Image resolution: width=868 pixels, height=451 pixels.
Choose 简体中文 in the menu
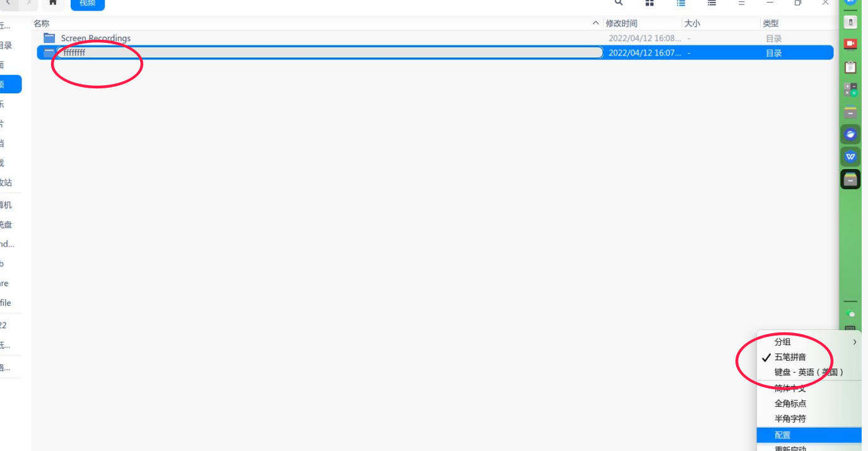pyautogui.click(x=809, y=389)
